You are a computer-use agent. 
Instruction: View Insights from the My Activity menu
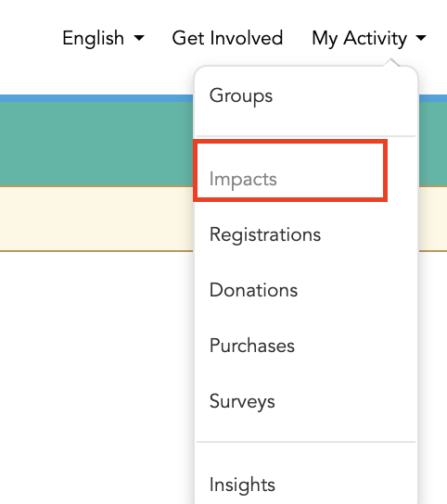coord(242,485)
